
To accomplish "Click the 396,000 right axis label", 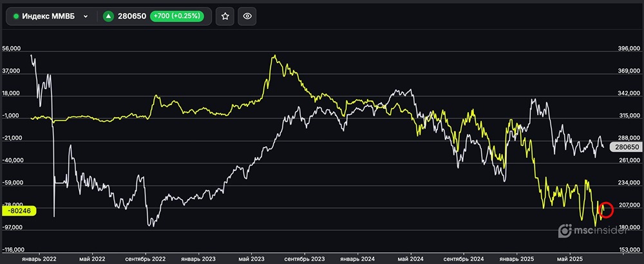I will click(630, 49).
